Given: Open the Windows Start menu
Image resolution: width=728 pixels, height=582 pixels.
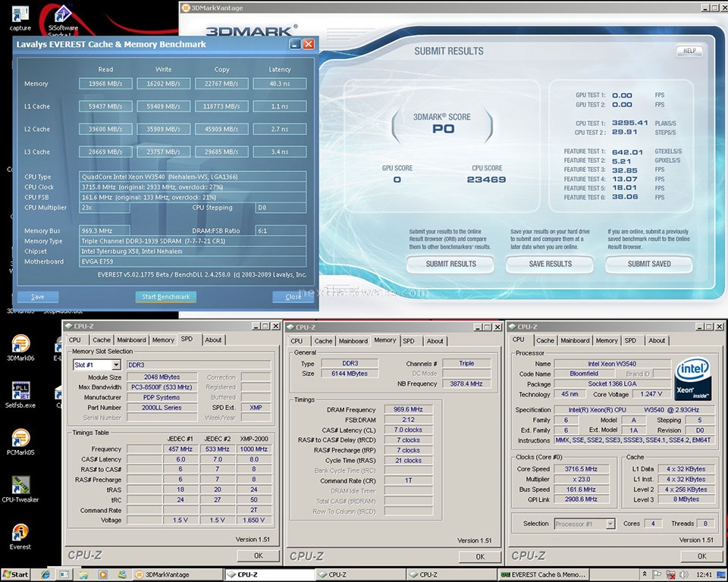Looking at the screenshot, I should pyautogui.click(x=15, y=574).
